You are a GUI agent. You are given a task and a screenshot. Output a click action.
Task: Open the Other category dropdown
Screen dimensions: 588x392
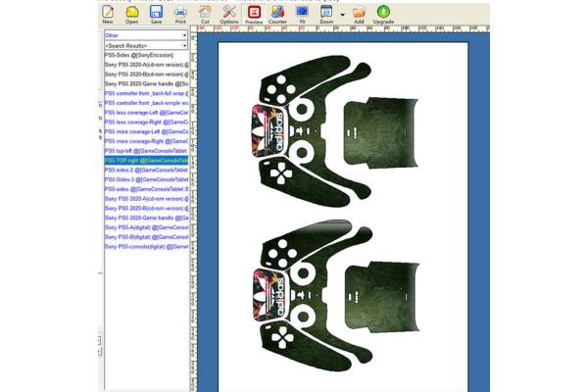146,35
